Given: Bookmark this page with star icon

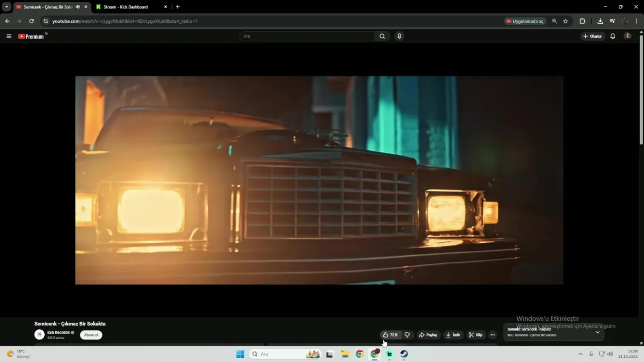Looking at the screenshot, I should [x=566, y=21].
